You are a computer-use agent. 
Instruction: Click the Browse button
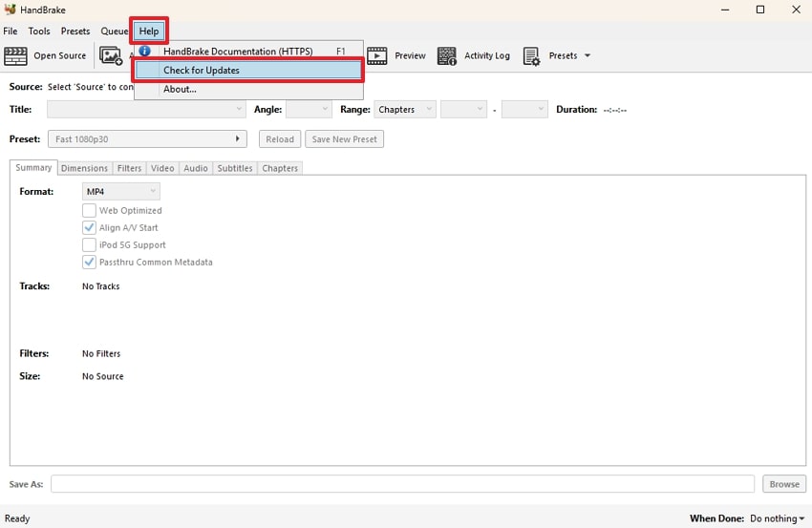[x=784, y=484]
